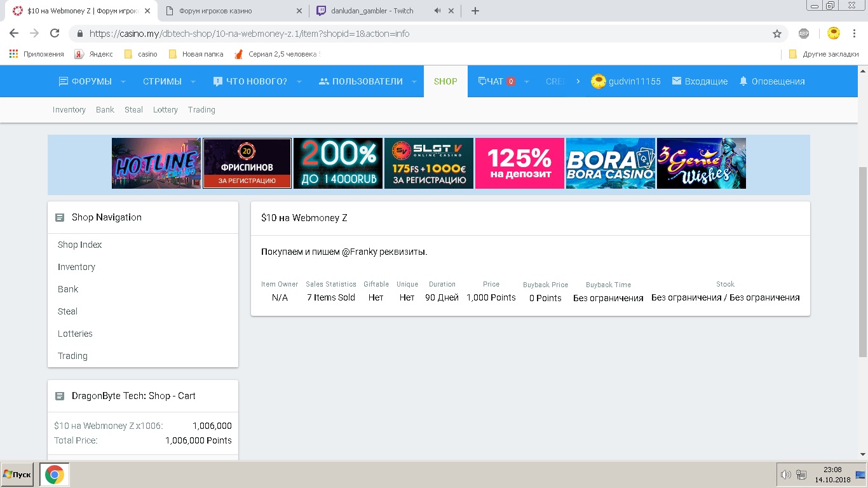Click the address bar URL field

[419, 34]
